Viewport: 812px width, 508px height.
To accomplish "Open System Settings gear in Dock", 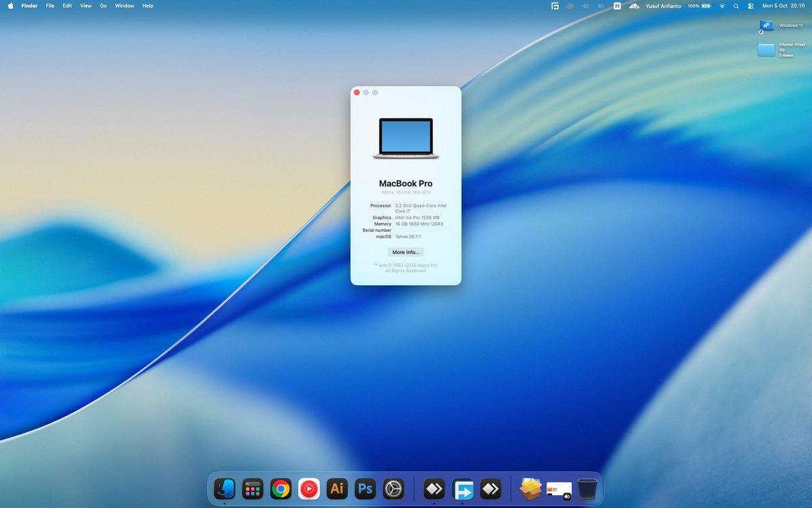I will pyautogui.click(x=393, y=488).
